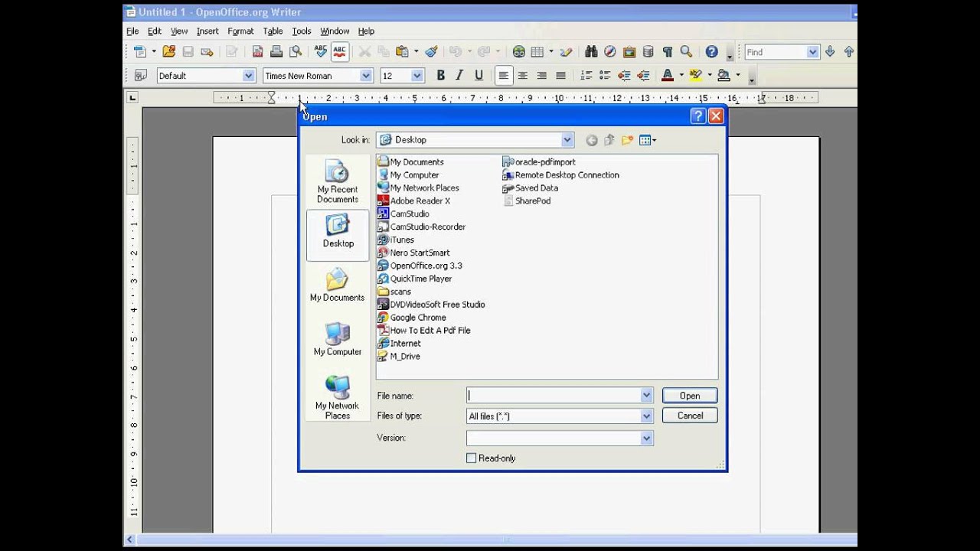Click the Up One Level icon in Open dialog
980x551 pixels.
(x=609, y=140)
